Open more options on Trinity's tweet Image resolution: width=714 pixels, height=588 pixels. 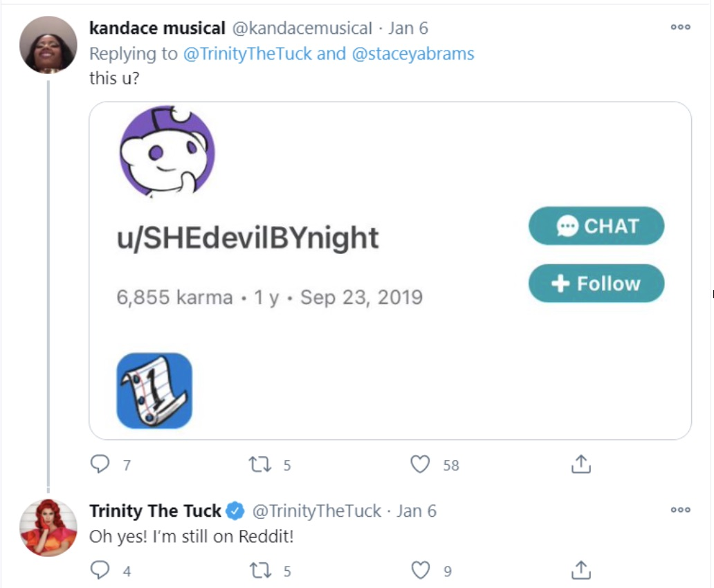(x=680, y=510)
